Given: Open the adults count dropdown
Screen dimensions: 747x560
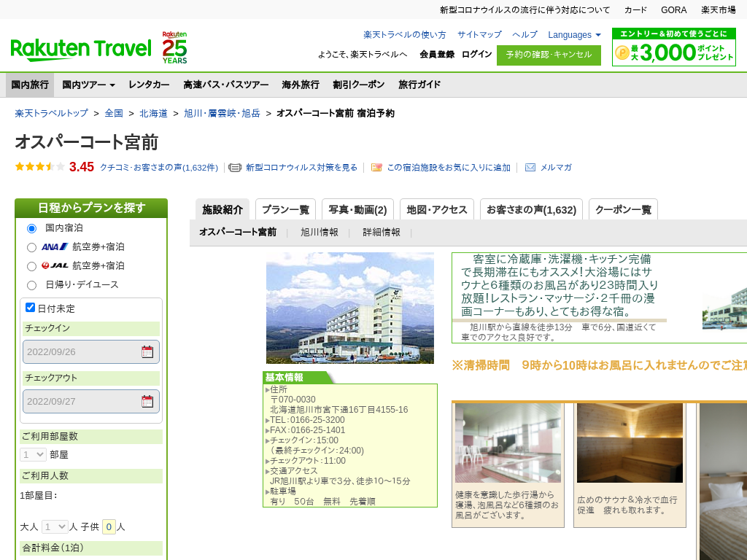Looking at the screenshot, I should [55, 527].
